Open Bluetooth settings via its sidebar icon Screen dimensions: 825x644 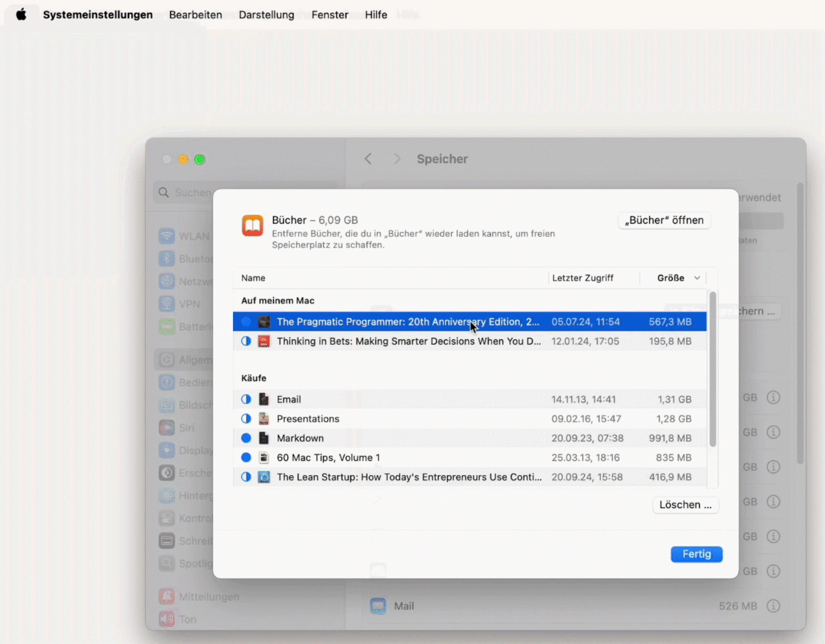[167, 259]
